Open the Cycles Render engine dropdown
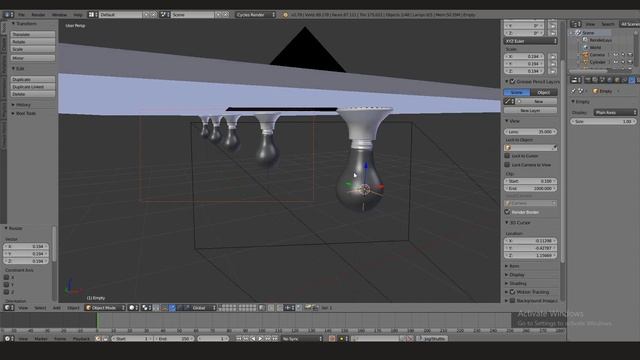 pyautogui.click(x=256, y=15)
